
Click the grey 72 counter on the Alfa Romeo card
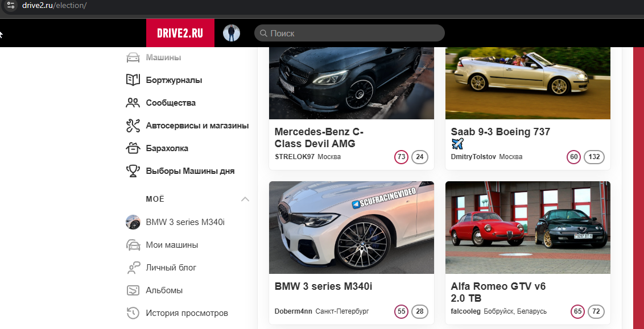click(x=596, y=312)
